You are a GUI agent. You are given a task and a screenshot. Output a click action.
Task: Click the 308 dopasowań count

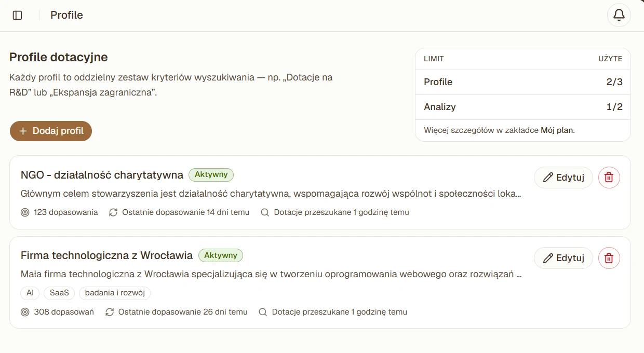tap(64, 312)
